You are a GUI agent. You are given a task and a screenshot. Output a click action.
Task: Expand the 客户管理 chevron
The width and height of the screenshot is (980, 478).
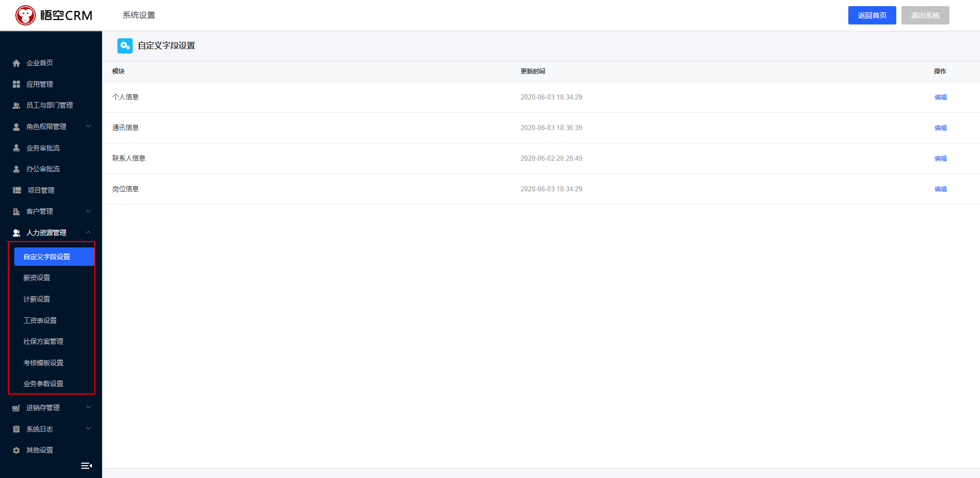click(x=88, y=211)
